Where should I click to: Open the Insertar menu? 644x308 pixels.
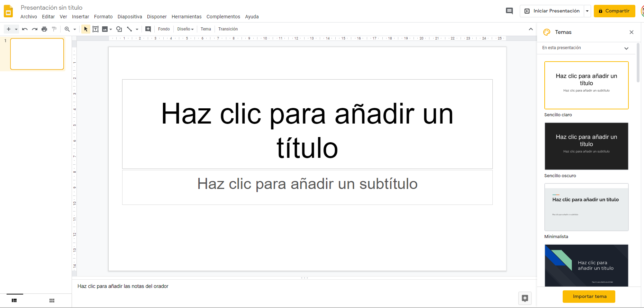pyautogui.click(x=81, y=17)
